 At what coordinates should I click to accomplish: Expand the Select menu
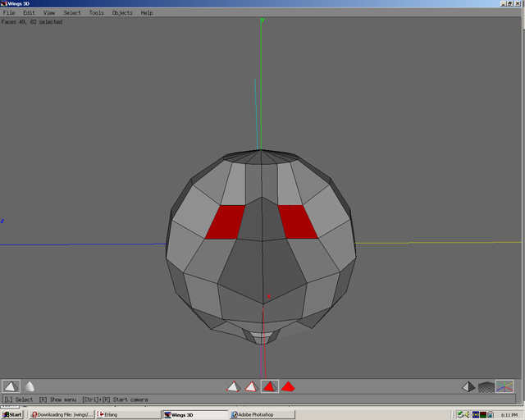coord(72,13)
